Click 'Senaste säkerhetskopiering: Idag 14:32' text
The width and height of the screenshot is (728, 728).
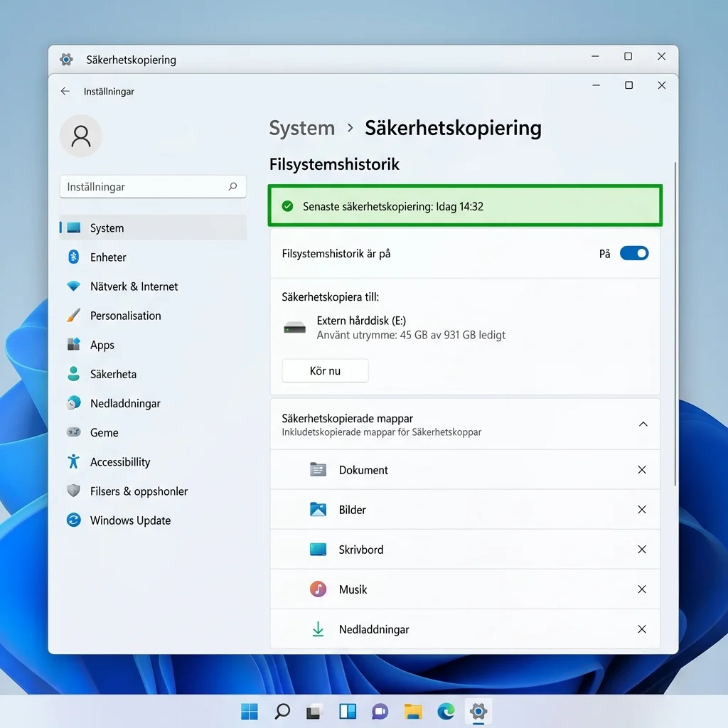coord(392,207)
